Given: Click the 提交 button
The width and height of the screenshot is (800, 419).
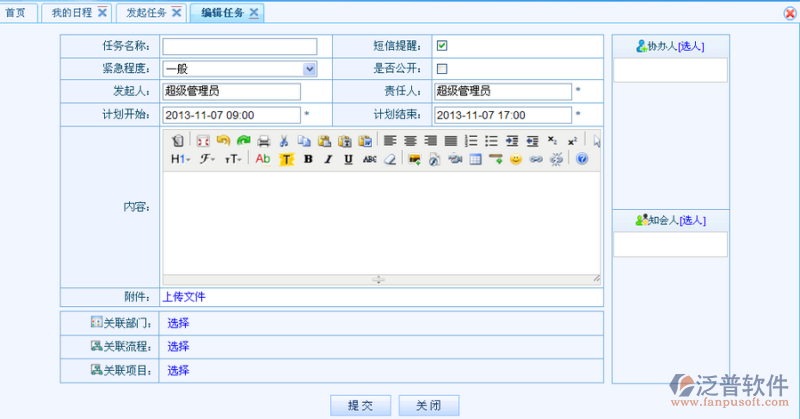Looking at the screenshot, I should click(x=360, y=405).
